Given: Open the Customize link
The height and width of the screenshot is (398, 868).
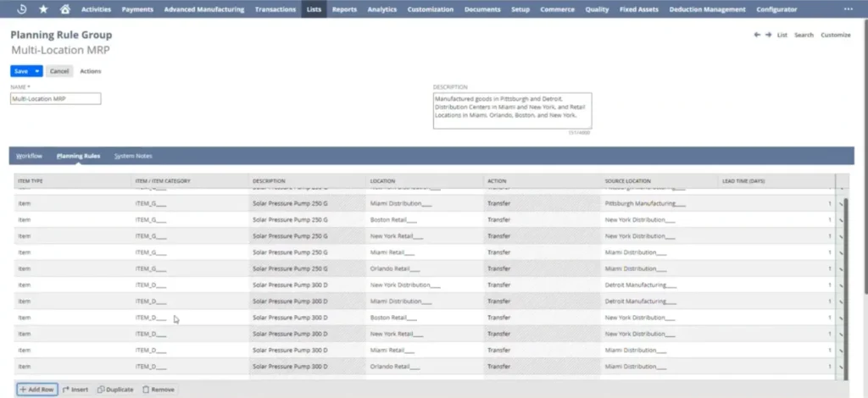Looking at the screenshot, I should pos(836,35).
